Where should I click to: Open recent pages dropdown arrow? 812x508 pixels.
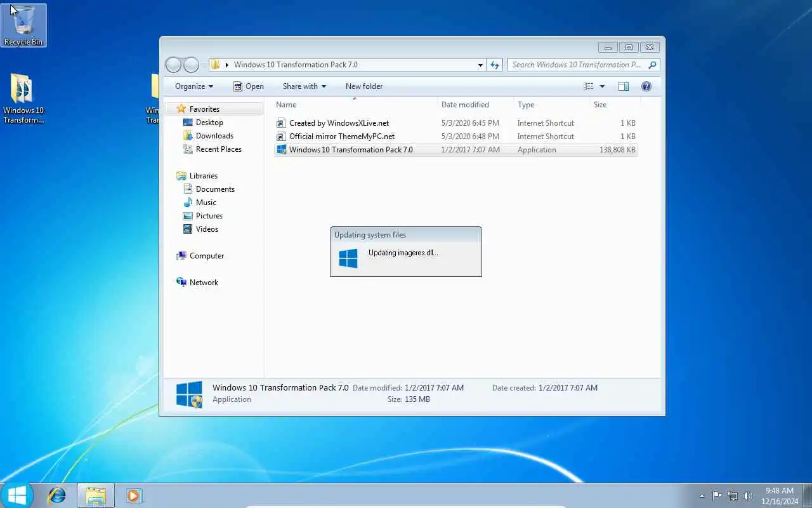click(x=204, y=65)
